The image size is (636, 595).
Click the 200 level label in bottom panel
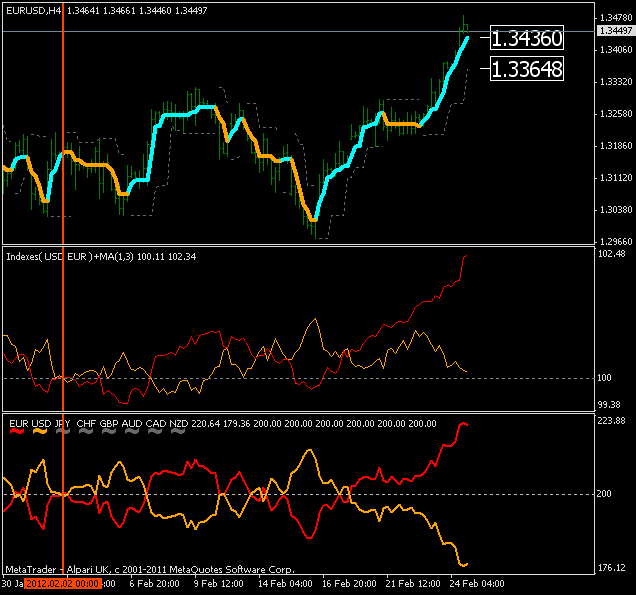coord(604,494)
